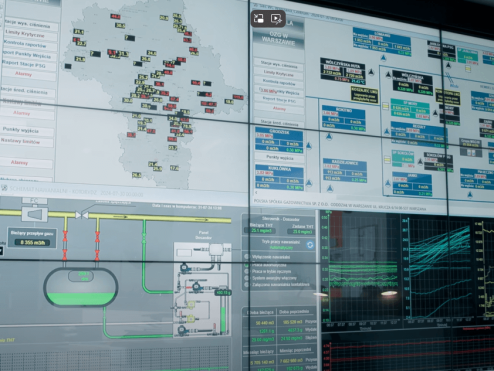Click the left scroll arrow in OZG window
The image size is (494, 371).
tap(256, 192)
